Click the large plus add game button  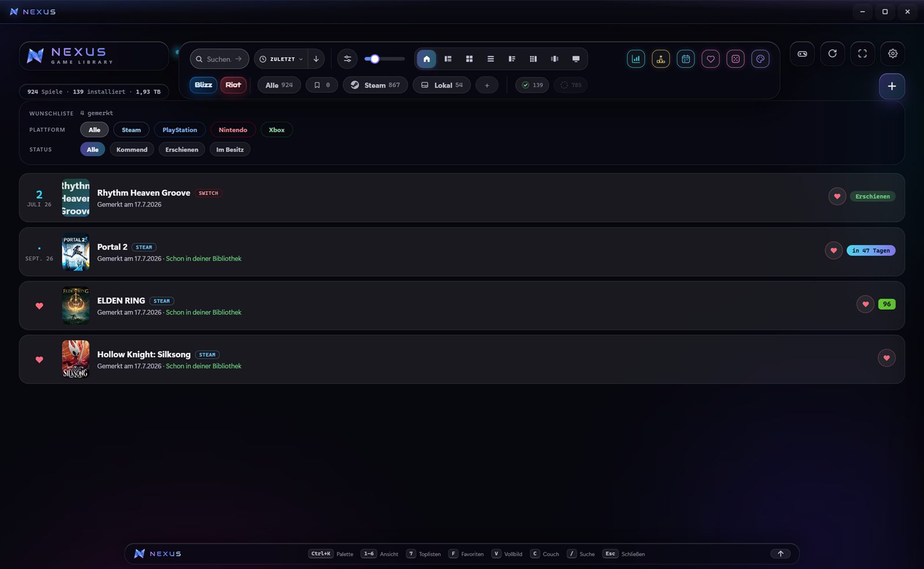[x=892, y=86]
